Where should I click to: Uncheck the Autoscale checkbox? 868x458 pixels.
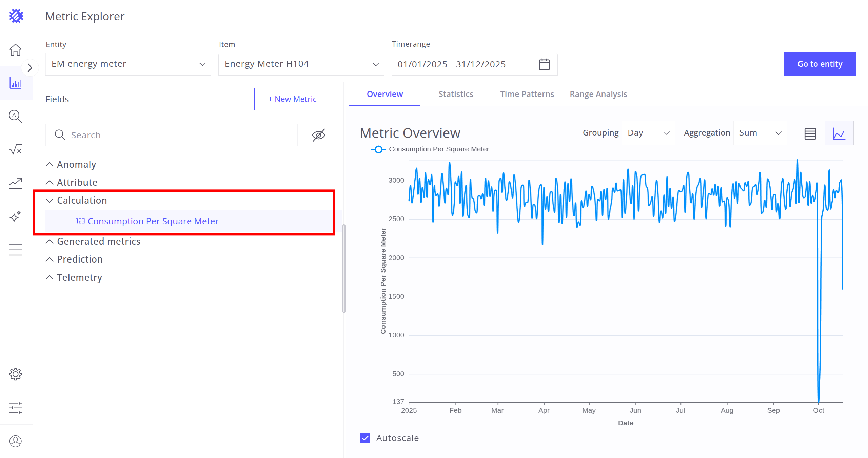coord(365,438)
